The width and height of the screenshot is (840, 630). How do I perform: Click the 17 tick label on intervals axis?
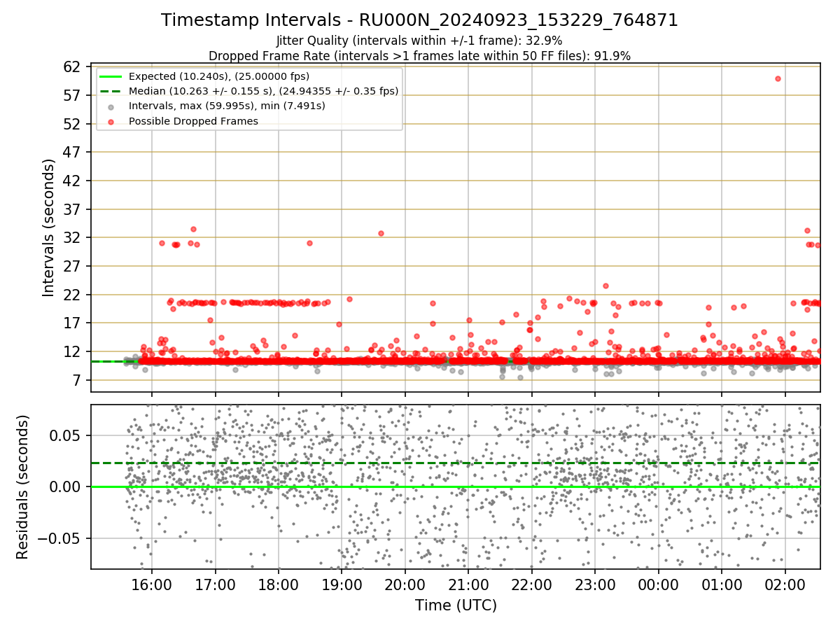[73, 323]
